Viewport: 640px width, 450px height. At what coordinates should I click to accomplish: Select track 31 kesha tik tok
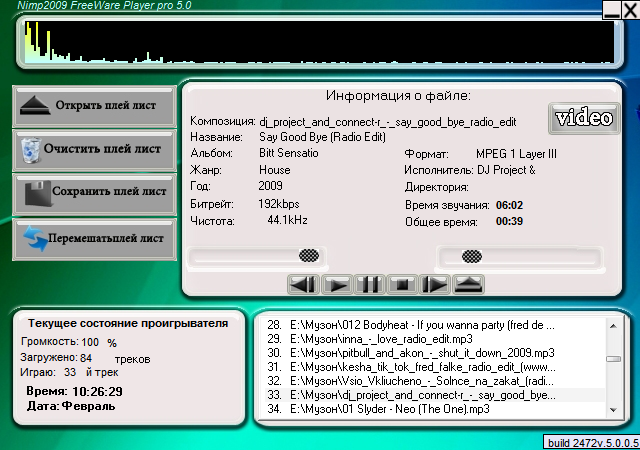pyautogui.click(x=420, y=368)
